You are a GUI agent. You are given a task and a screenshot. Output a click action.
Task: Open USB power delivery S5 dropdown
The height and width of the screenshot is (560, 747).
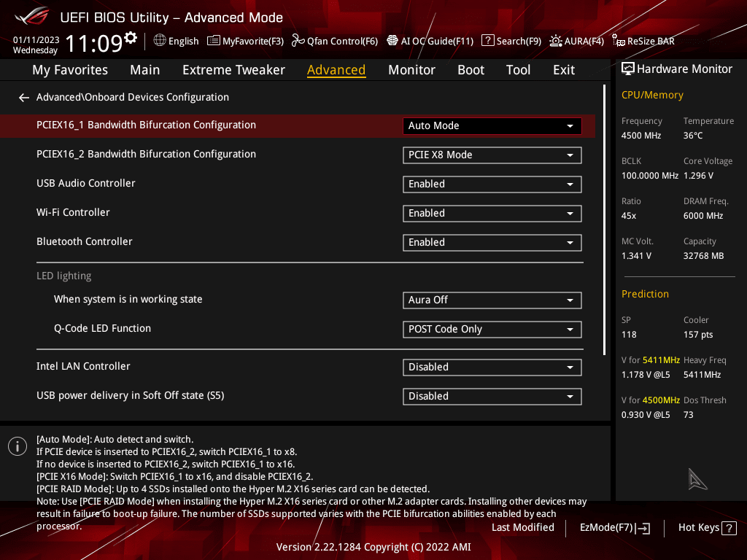click(492, 396)
